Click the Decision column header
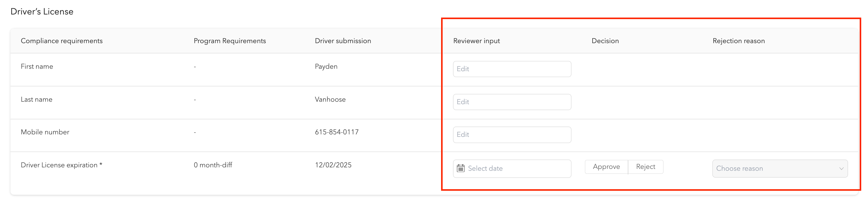 pos(605,41)
